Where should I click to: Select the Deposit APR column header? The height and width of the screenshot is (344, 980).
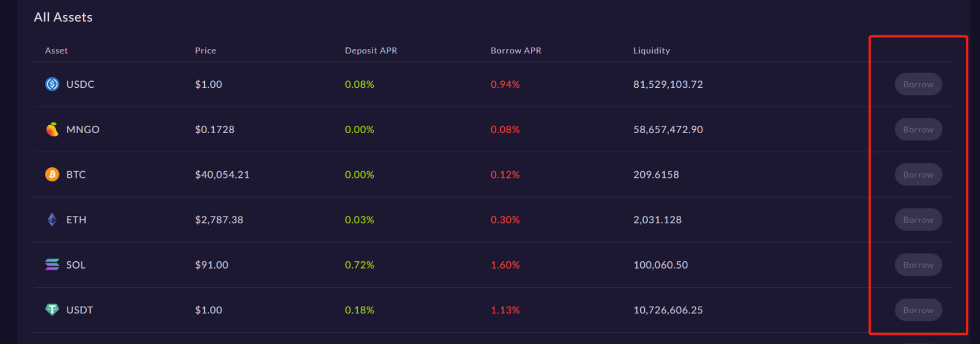[371, 50]
